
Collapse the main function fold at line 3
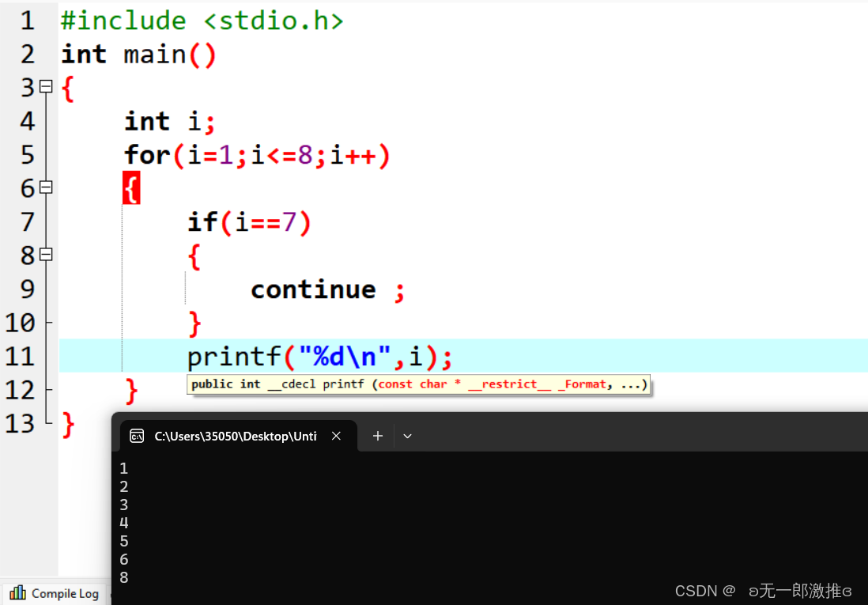pos(47,87)
